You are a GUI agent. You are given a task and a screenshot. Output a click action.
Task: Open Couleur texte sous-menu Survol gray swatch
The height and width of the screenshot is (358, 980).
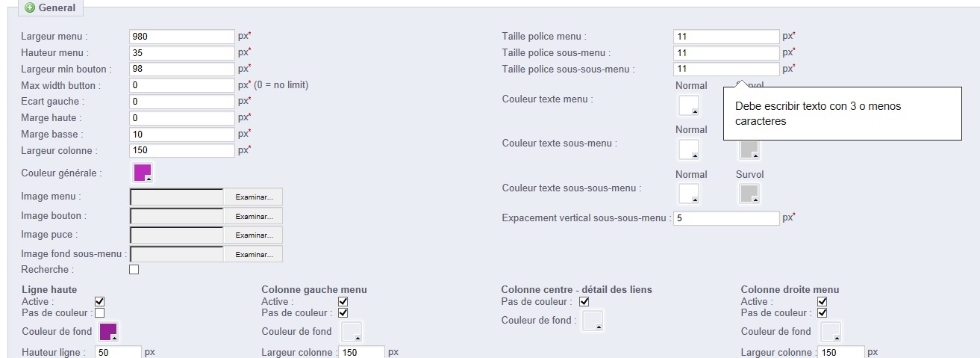click(749, 149)
